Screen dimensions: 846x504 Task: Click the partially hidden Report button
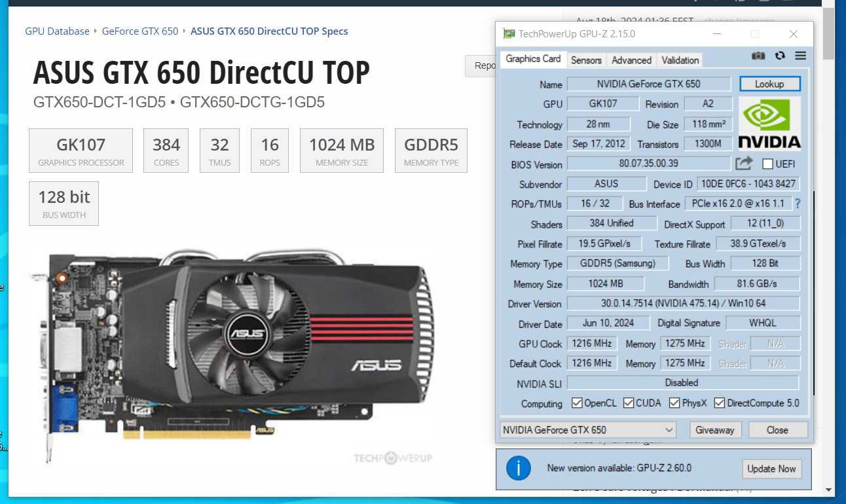(x=480, y=65)
